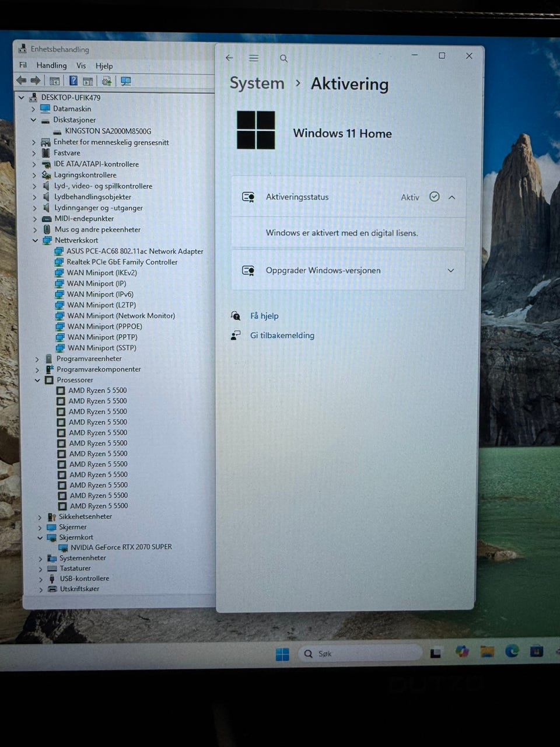560x747 pixels.
Task: Open the Vis menu
Action: pos(81,66)
